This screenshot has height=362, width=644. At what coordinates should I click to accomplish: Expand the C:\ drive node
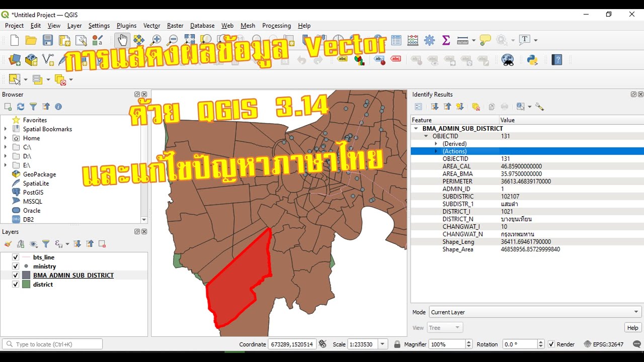point(6,147)
